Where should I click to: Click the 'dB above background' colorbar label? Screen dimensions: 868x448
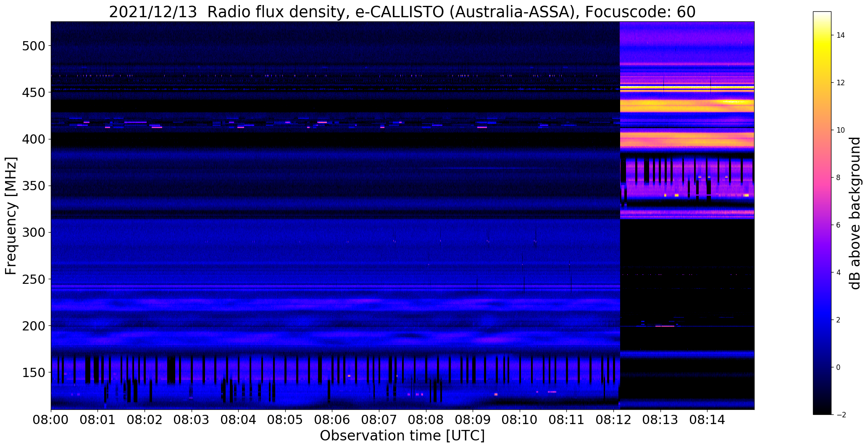[855, 213]
